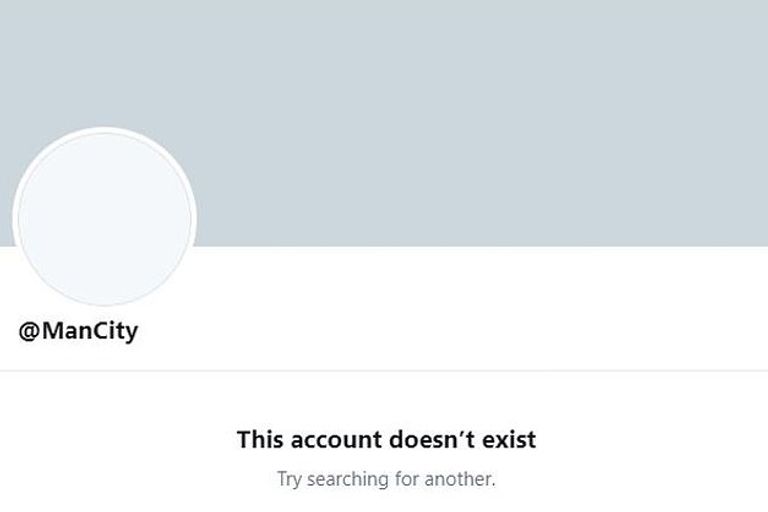Click the word "account" in the heading
This screenshot has width=768, height=512.
click(x=336, y=440)
